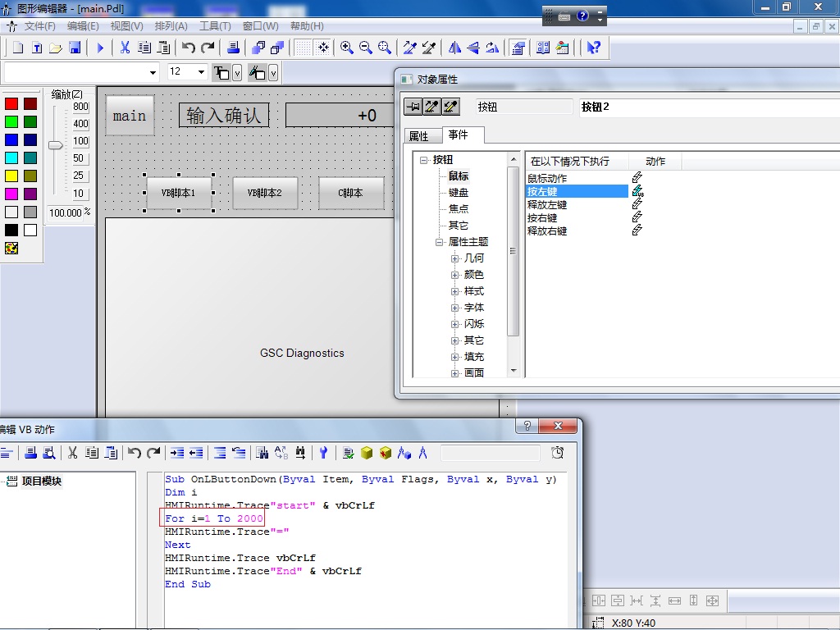Collapse the 按钮 tree node
Viewport: 840px width, 630px height.
point(424,160)
